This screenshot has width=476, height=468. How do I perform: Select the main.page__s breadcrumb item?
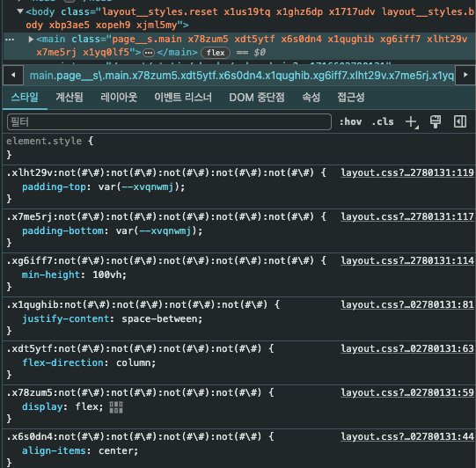pos(242,76)
